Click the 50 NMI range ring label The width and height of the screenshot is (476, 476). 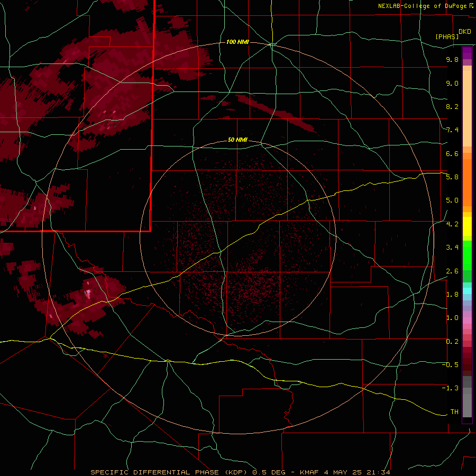click(x=237, y=140)
